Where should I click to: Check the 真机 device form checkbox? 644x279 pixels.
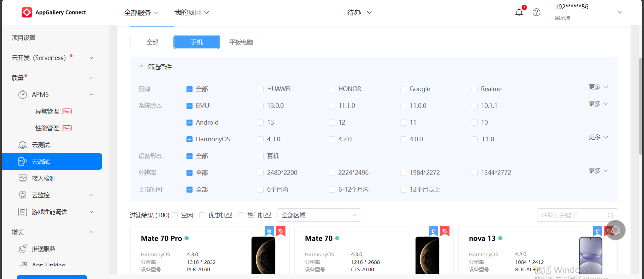[x=261, y=156]
